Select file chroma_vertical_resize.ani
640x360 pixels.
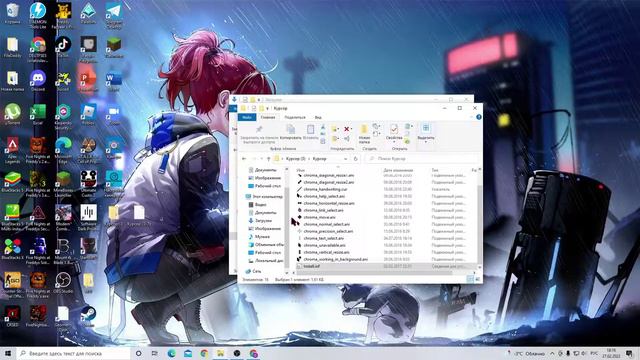point(326,252)
